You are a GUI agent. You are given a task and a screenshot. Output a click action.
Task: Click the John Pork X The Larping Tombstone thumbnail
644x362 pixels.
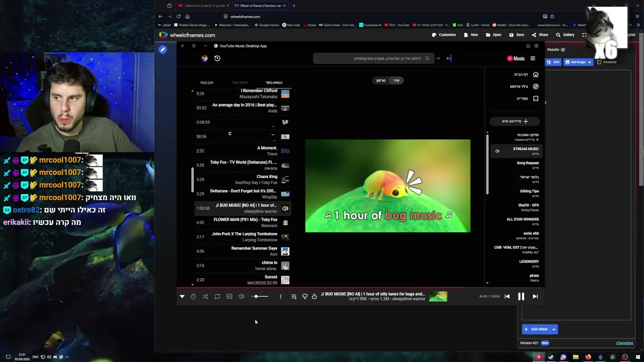285,237
